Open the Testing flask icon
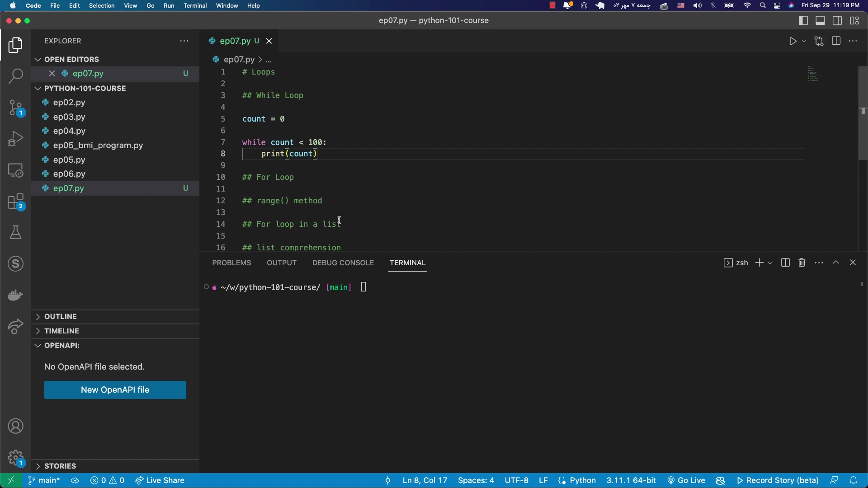The width and height of the screenshot is (868, 488). pyautogui.click(x=15, y=233)
